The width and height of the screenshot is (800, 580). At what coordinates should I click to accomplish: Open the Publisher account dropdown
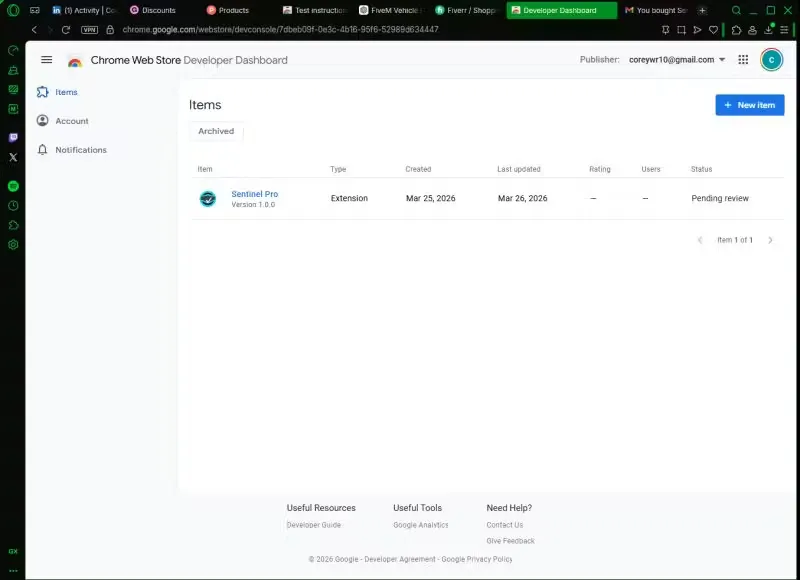coord(677,60)
